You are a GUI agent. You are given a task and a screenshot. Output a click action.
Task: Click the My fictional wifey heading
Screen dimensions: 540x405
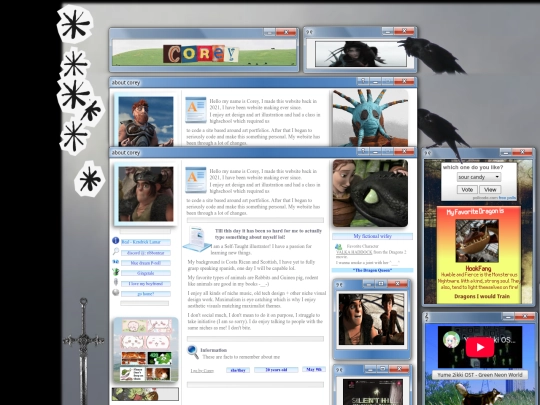[372, 236]
